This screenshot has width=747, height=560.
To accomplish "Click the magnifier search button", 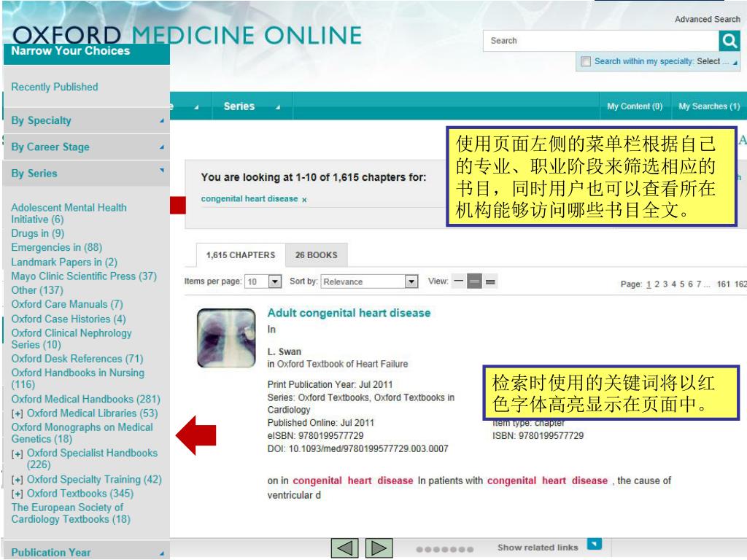I will [729, 41].
